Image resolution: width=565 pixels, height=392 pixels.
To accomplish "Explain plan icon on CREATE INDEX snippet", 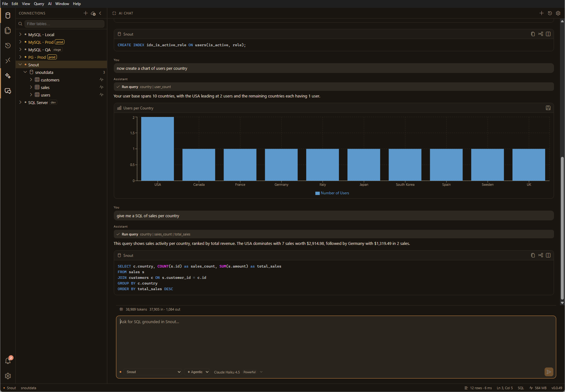I will click(x=540, y=34).
